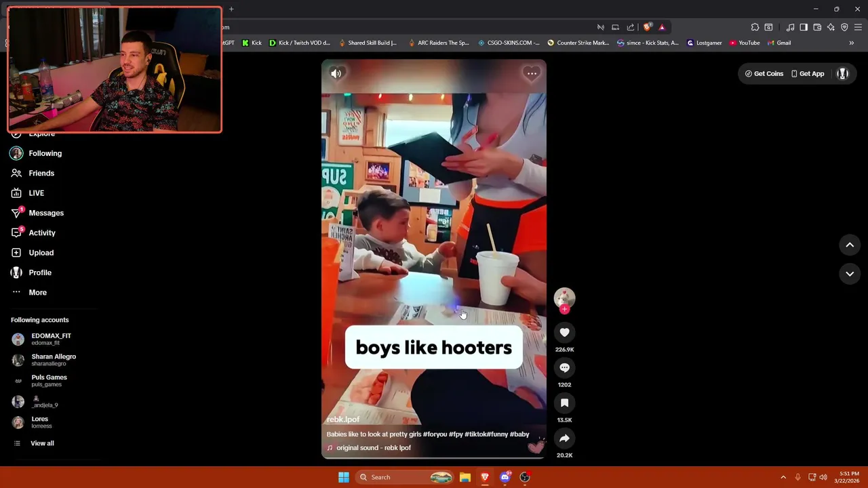Screen dimensions: 868x488
Task: Open followed account Sharan Allegro
Action: click(x=44, y=360)
